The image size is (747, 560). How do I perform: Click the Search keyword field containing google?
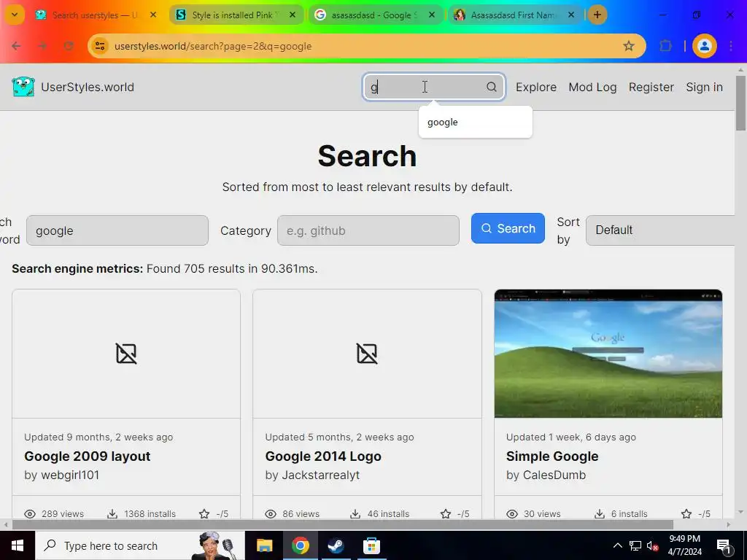point(117,230)
